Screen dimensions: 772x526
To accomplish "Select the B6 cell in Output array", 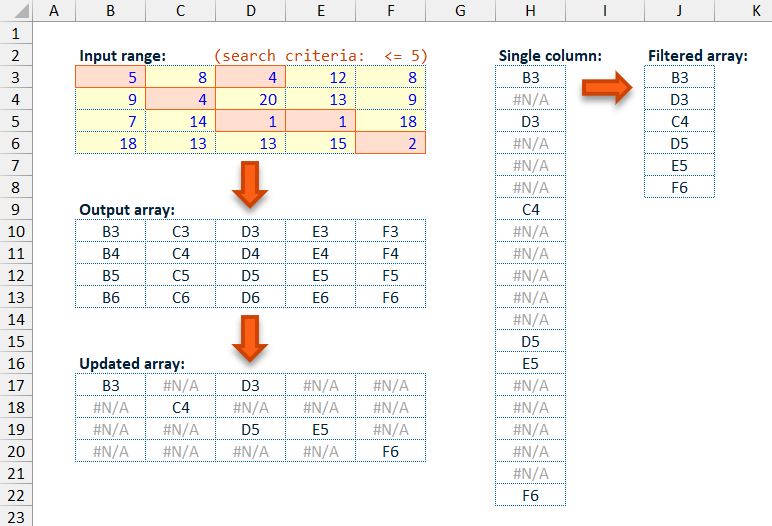I will click(110, 297).
